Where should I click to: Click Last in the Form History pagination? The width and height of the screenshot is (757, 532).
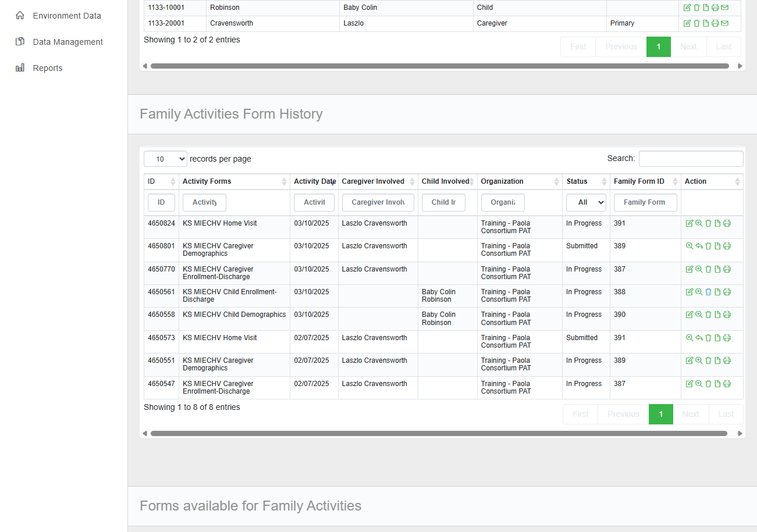tap(726, 414)
